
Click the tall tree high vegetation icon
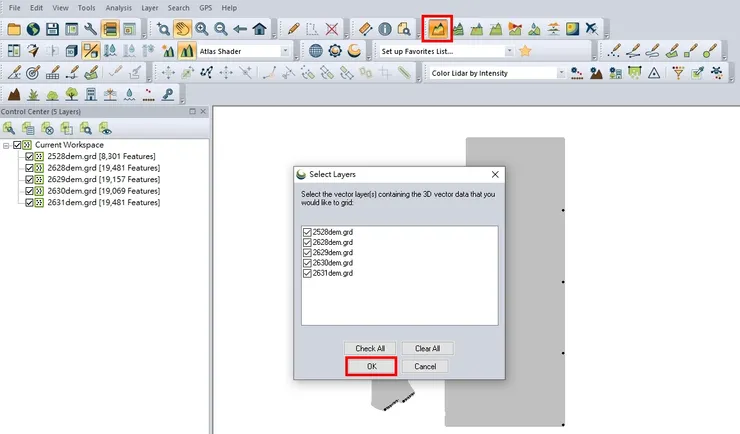[x=71, y=95]
